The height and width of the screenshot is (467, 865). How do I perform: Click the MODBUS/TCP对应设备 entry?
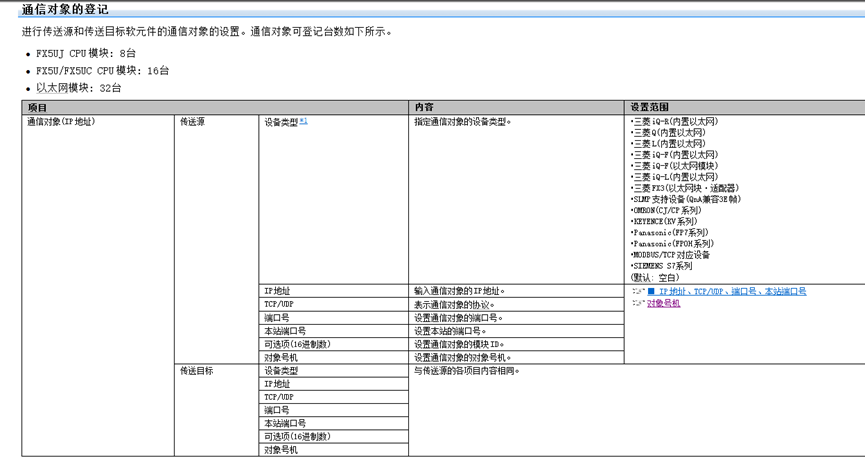670,255
